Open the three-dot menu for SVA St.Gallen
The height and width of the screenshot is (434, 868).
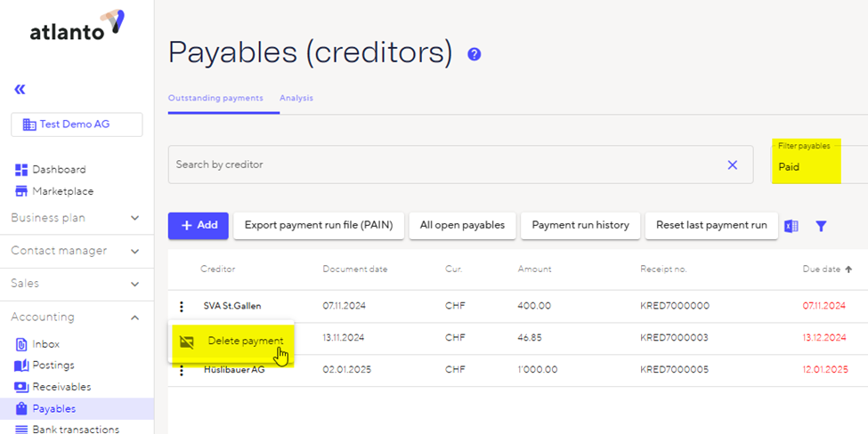pos(182,306)
